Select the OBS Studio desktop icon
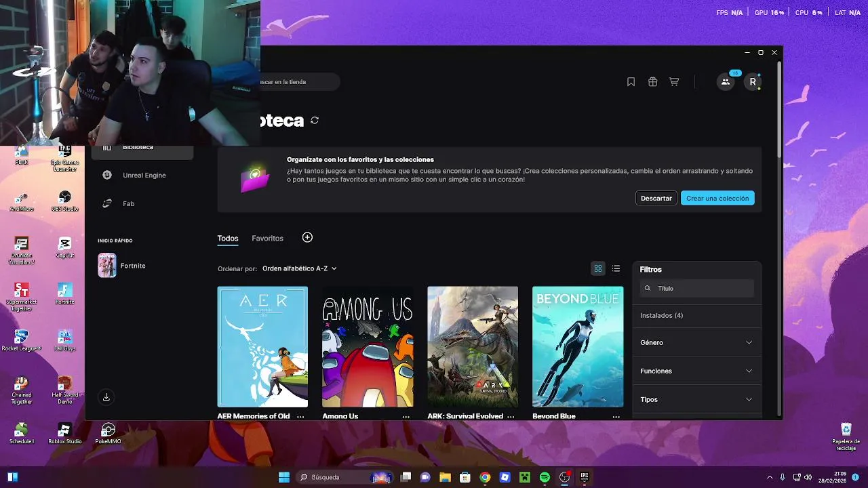This screenshot has height=488, width=868. click(64, 201)
